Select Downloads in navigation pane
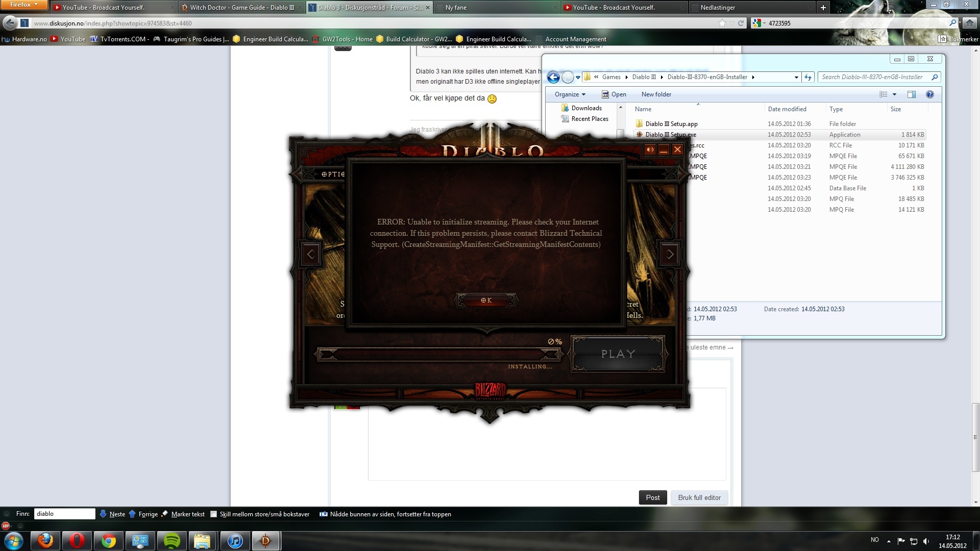Viewport: 980px width, 551px height. [x=581, y=108]
